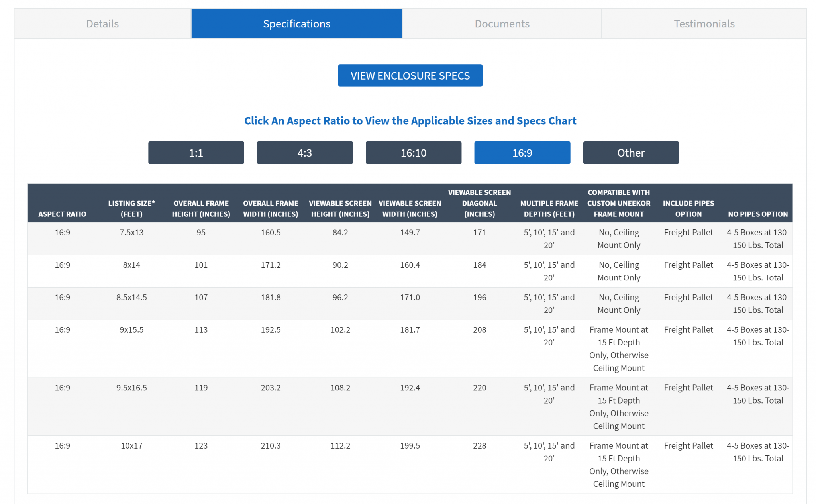Show sizes for 16:10 aspect ratio

coord(413,153)
